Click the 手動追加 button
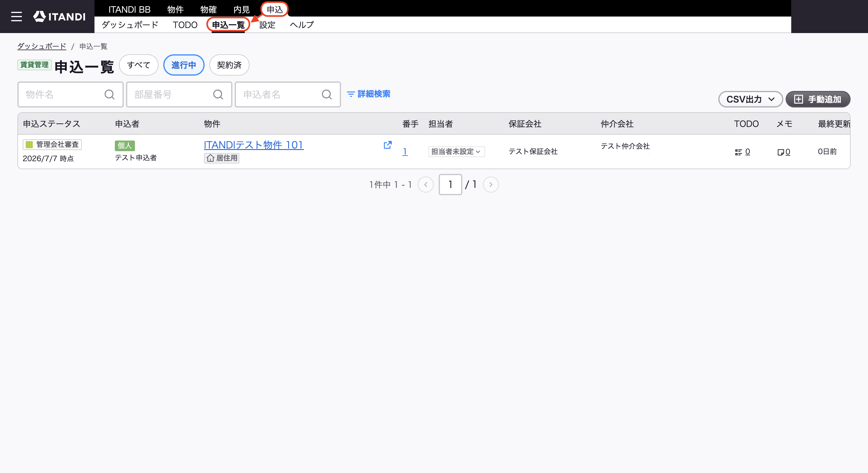Viewport: 868px width, 473px height. pos(818,100)
